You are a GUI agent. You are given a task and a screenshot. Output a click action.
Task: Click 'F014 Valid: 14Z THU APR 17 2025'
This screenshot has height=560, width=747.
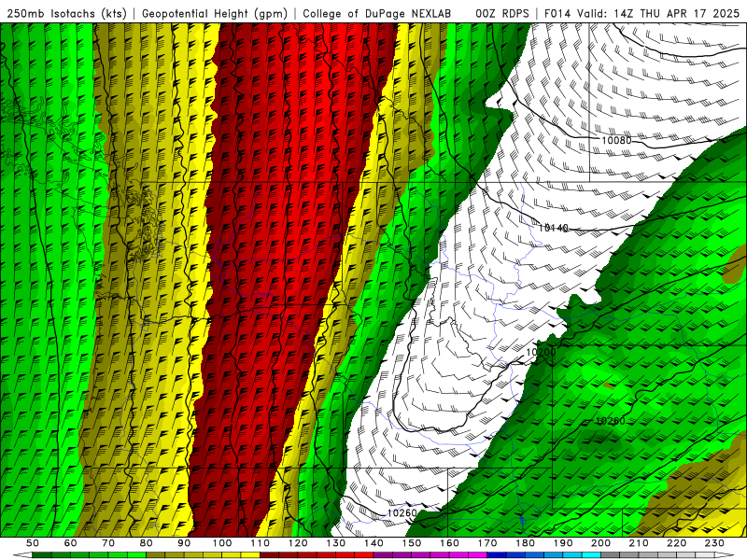pos(641,14)
